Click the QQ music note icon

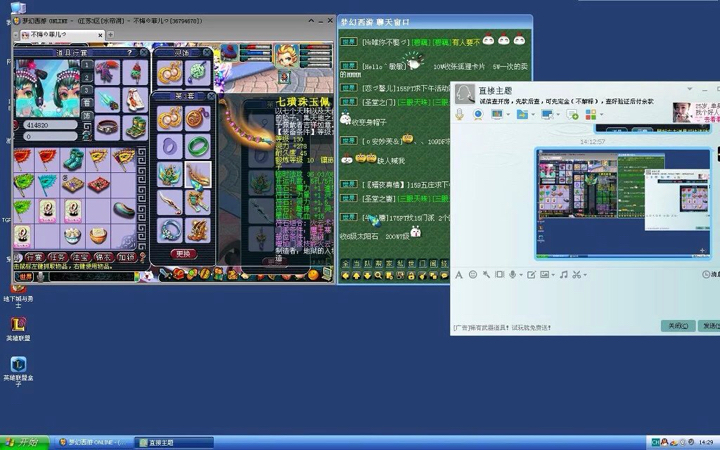coord(563,275)
